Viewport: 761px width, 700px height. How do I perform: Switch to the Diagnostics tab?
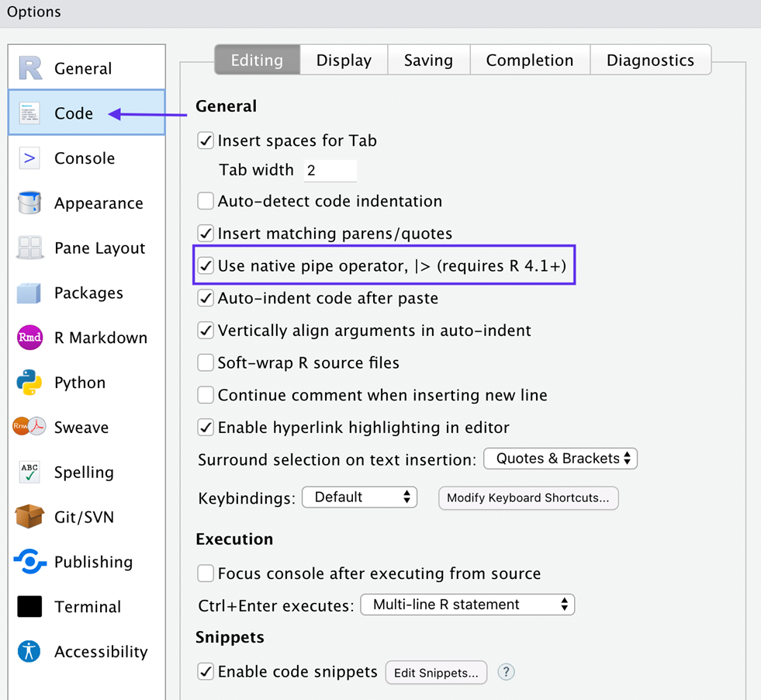coord(650,61)
